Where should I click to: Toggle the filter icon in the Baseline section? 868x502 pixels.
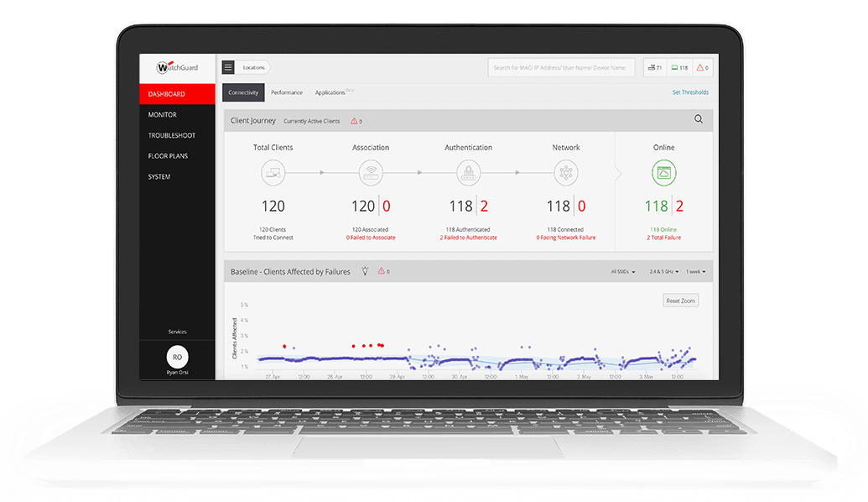coord(365,270)
